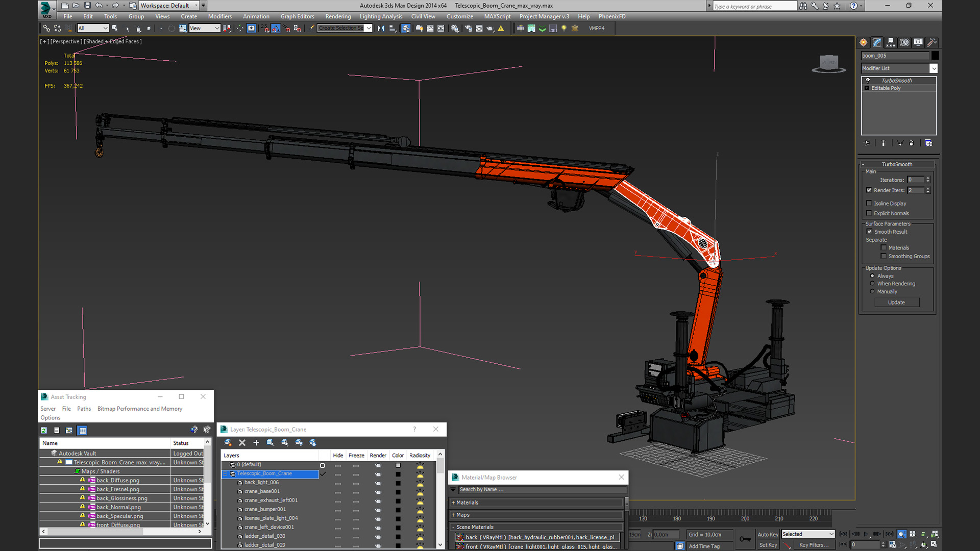This screenshot has width=980, height=551.
Task: Select the Manually update option
Action: (872, 292)
